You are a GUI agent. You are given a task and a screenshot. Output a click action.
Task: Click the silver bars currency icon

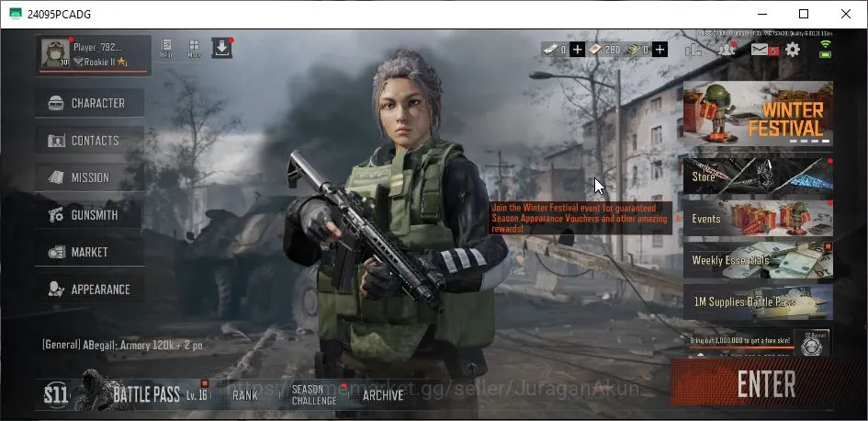click(x=551, y=50)
